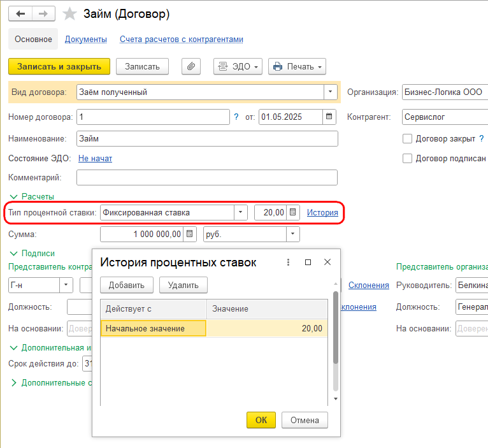Open Счета расчетов с контрагентами tab
The height and width of the screenshot is (448, 488).
(x=182, y=40)
